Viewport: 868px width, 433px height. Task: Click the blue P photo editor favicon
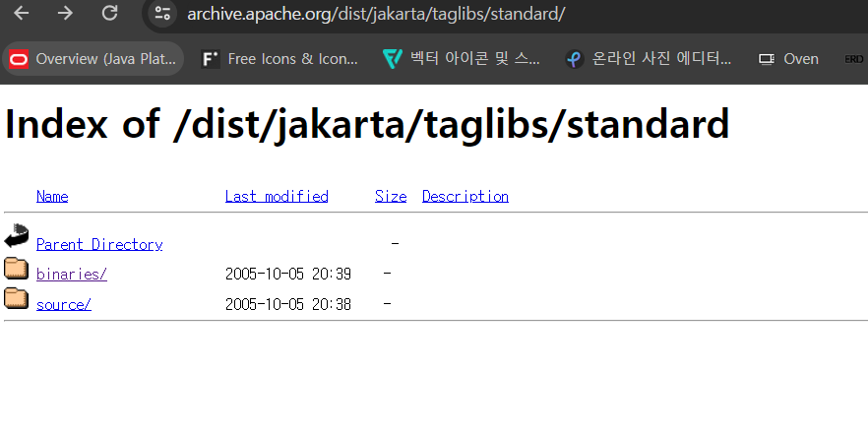(575, 59)
